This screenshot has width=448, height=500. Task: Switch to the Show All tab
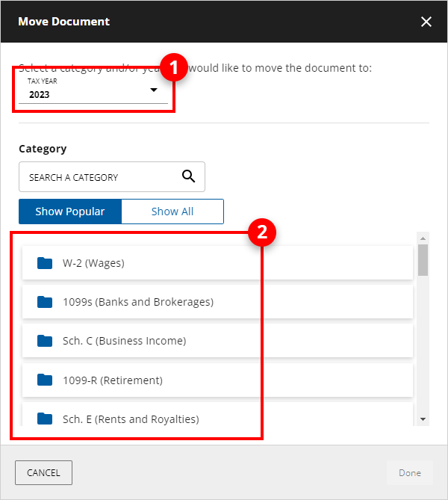(172, 212)
